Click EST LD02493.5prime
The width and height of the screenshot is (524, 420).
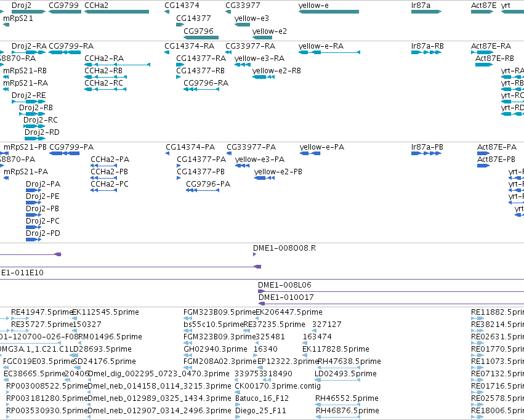(337, 380)
